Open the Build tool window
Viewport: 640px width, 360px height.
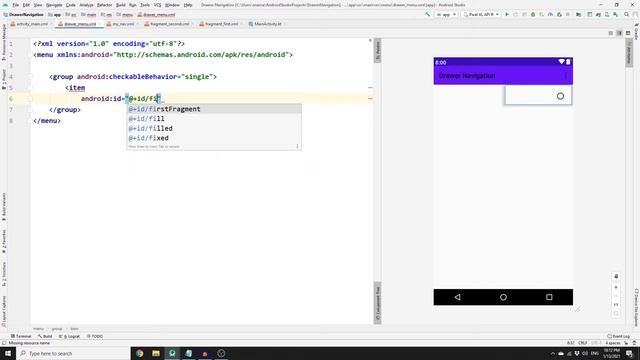[x=45, y=336]
